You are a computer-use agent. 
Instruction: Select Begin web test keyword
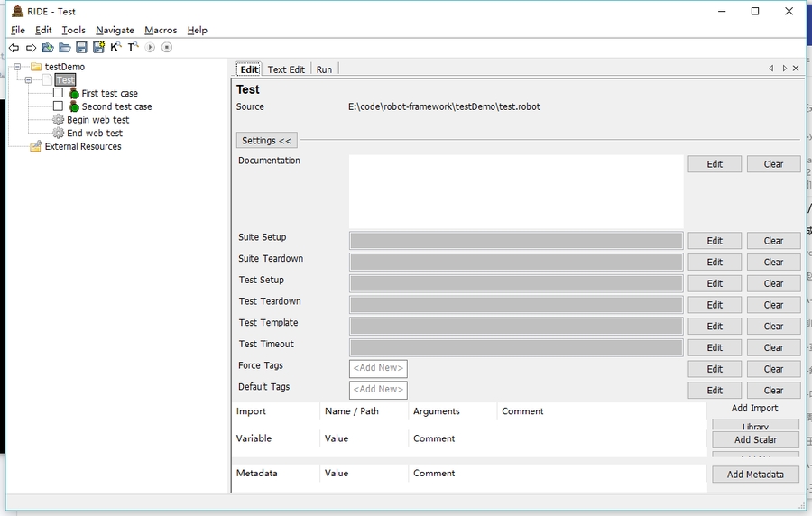click(97, 120)
